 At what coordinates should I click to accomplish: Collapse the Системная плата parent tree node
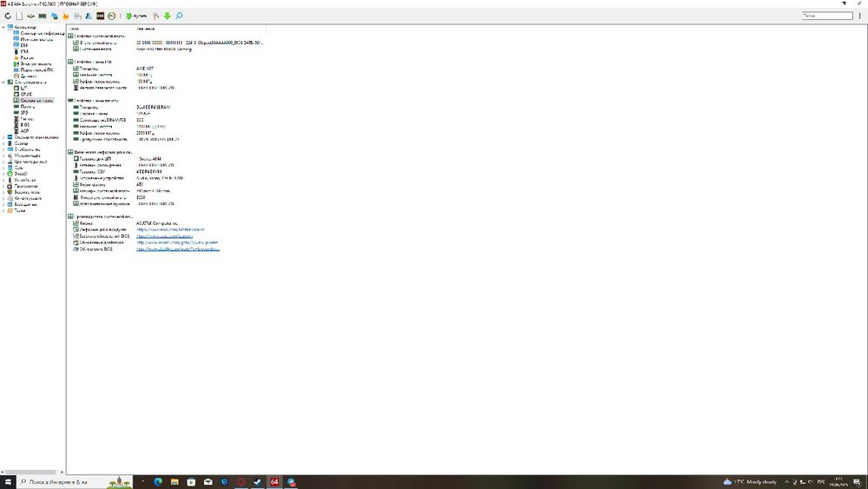coord(3,82)
